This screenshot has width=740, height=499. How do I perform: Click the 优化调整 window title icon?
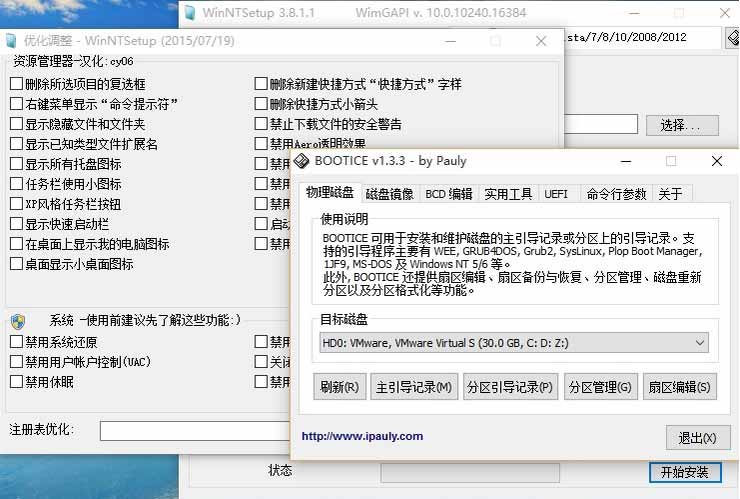[x=11, y=41]
